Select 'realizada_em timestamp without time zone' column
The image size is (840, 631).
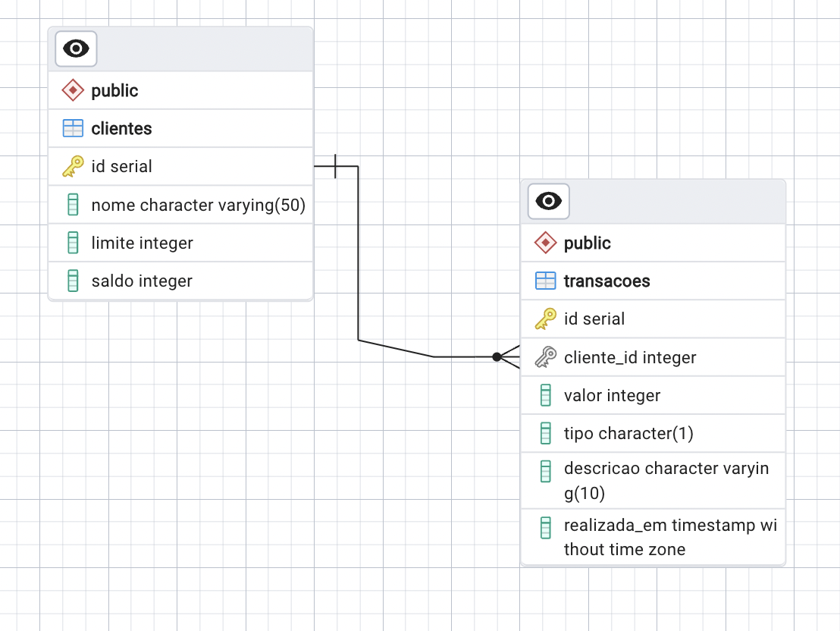tap(653, 537)
